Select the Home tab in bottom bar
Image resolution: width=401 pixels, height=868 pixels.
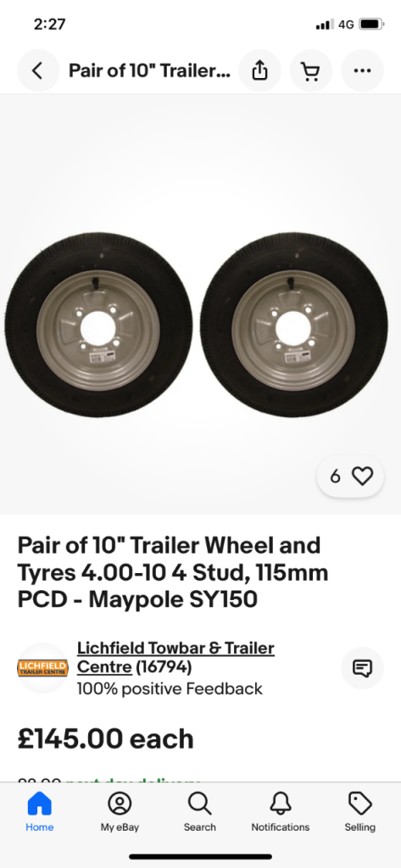point(39,812)
